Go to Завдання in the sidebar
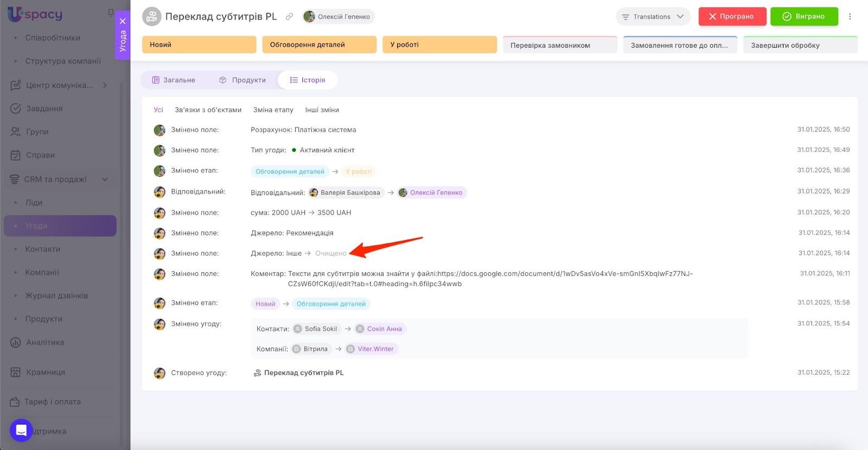Viewport: 868px width, 450px height. pyautogui.click(x=44, y=108)
